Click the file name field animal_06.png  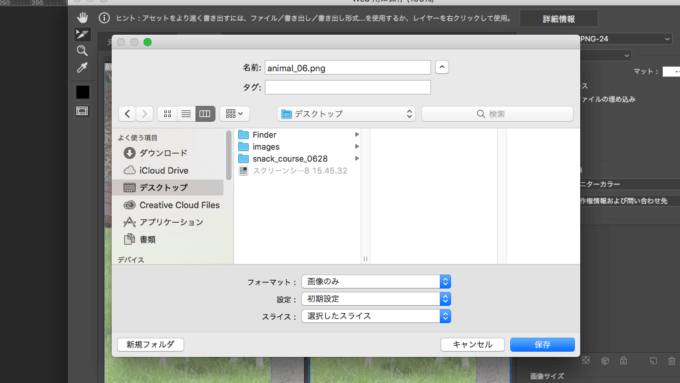tap(348, 68)
